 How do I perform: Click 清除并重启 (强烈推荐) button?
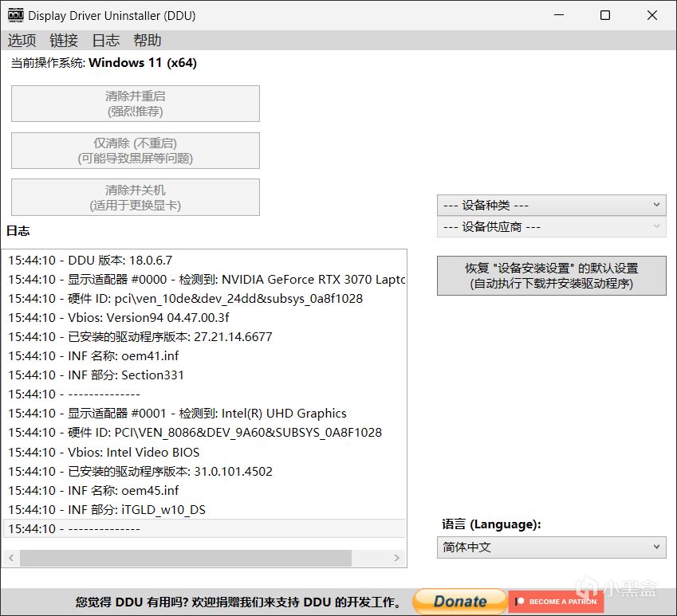click(x=135, y=104)
